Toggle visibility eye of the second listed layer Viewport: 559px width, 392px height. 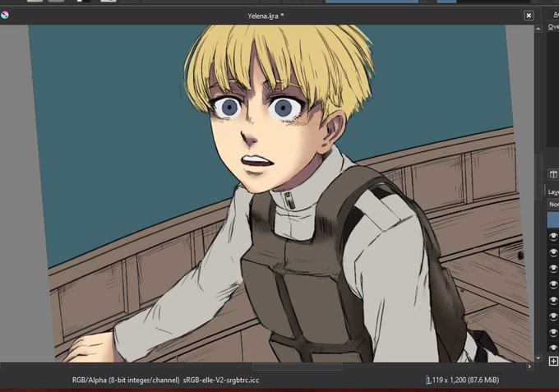coord(553,252)
